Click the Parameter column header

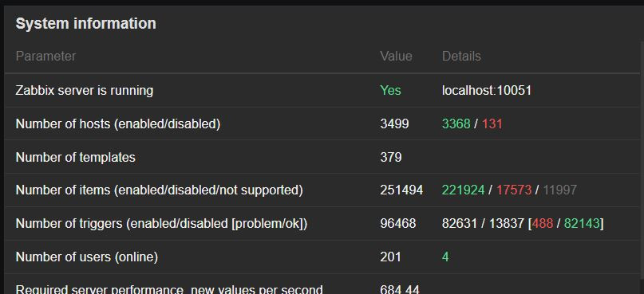[x=45, y=57]
